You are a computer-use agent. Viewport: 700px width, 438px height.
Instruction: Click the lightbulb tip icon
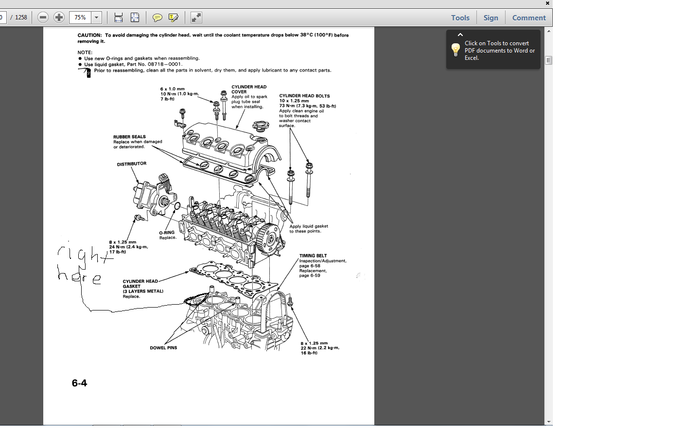pos(455,49)
